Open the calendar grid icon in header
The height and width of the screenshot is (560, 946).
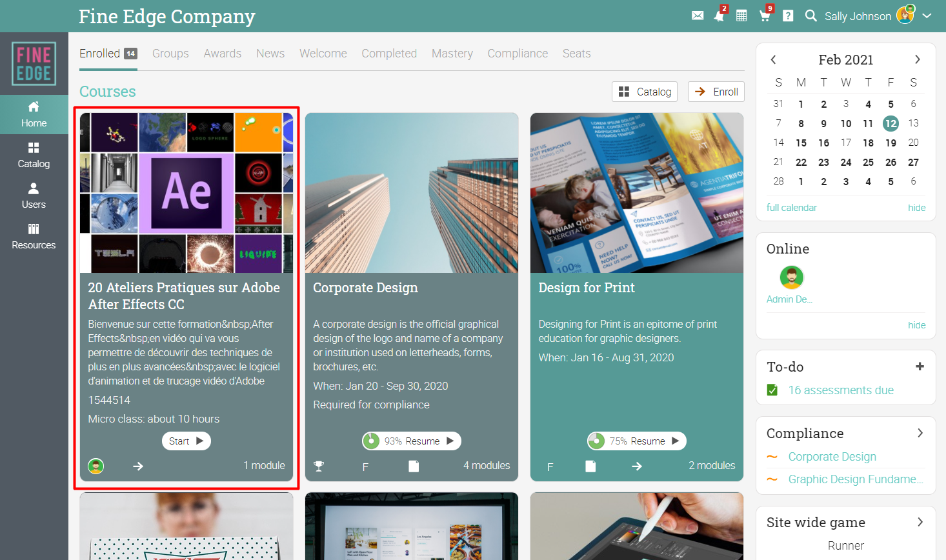[x=741, y=15]
